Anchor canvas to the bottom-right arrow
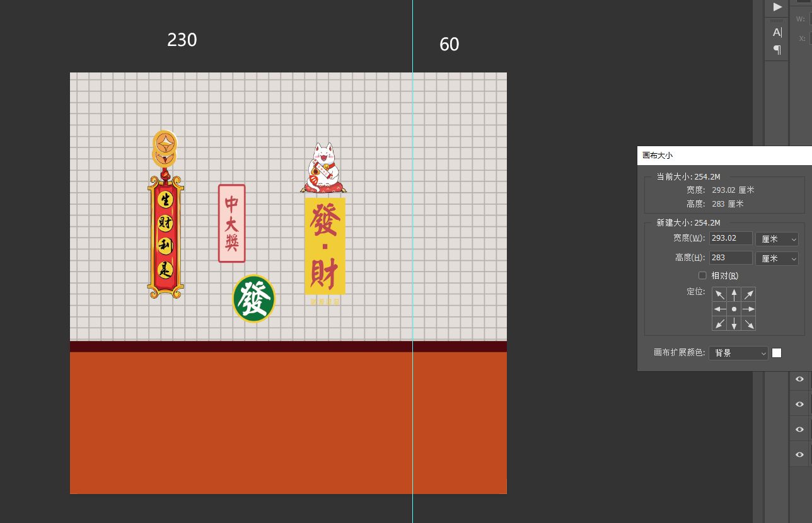The width and height of the screenshot is (812, 523). (x=748, y=324)
